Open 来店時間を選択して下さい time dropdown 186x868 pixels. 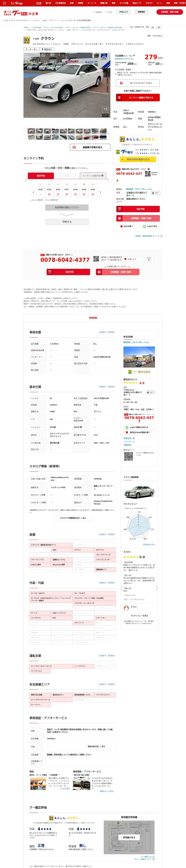click(x=67, y=208)
